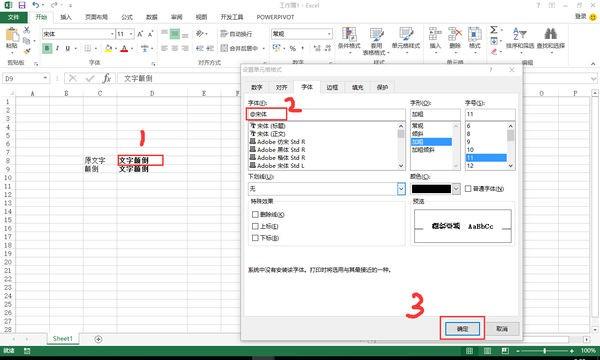Open the POWERPIVOT ribbon tab
The width and height of the screenshot is (600, 360).
(275, 17)
